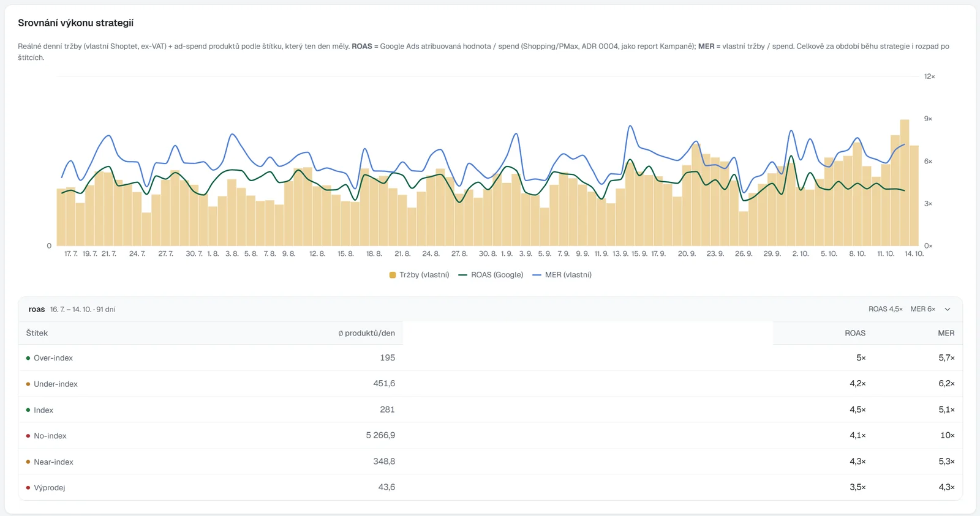
Task: Click the Výprodej row red dot
Action: [x=28, y=488]
